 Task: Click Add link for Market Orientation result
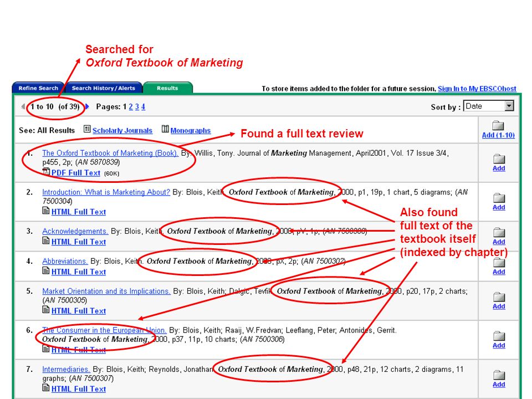(x=499, y=306)
